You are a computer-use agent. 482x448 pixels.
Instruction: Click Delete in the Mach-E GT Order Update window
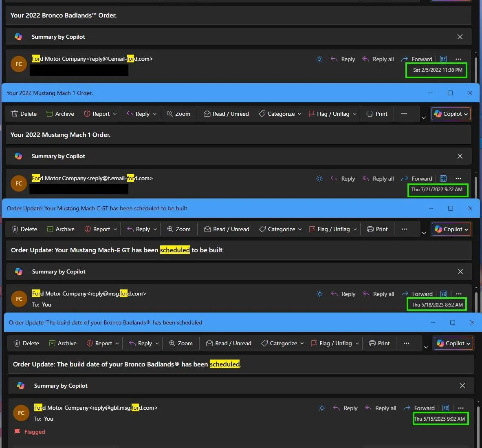(24, 229)
